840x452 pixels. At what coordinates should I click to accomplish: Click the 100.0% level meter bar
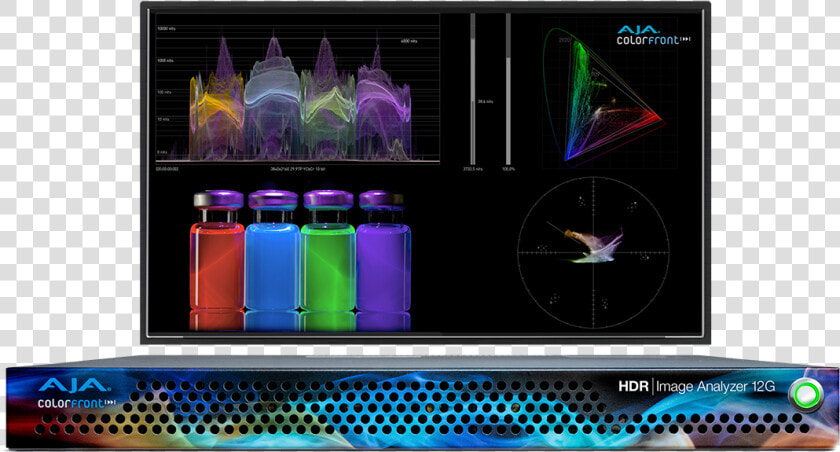point(508,89)
